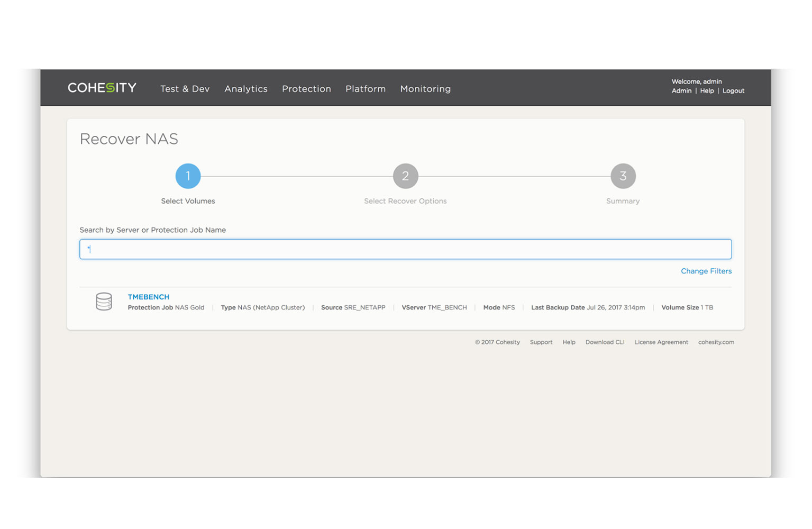Click the Admin link in header
812x529 pixels.
tap(681, 91)
